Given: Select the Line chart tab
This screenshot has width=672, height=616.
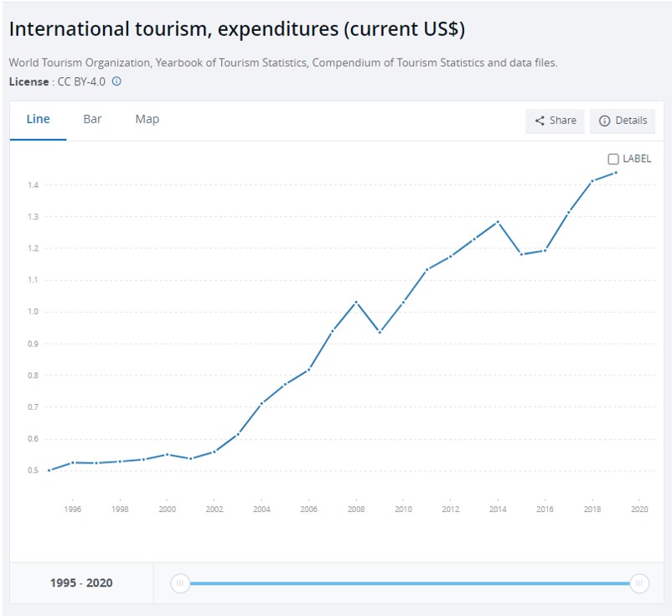Looking at the screenshot, I should [38, 119].
